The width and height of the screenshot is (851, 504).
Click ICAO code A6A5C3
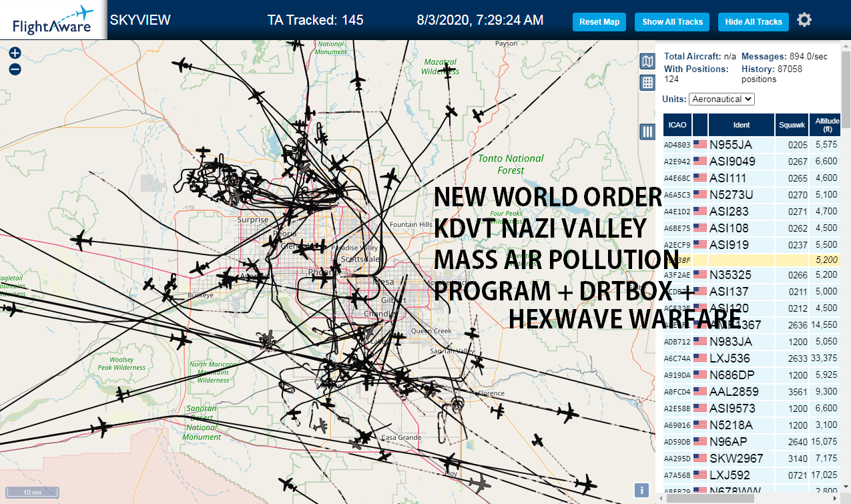click(677, 195)
